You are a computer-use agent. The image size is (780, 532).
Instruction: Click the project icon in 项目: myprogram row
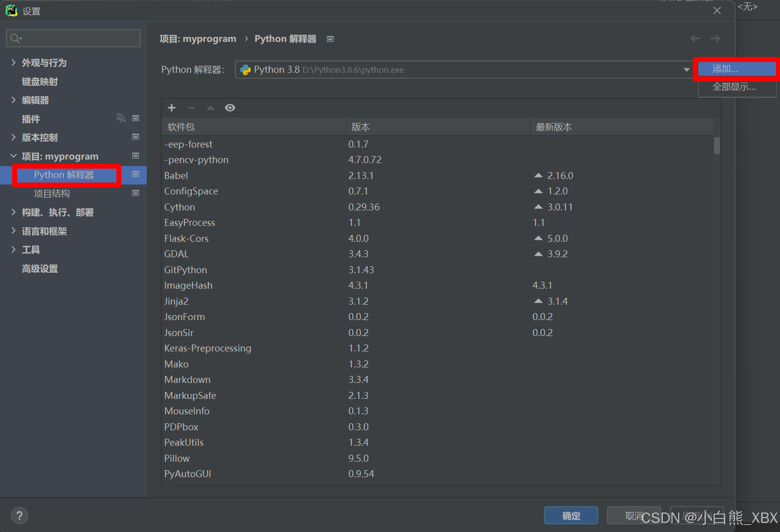tap(135, 156)
